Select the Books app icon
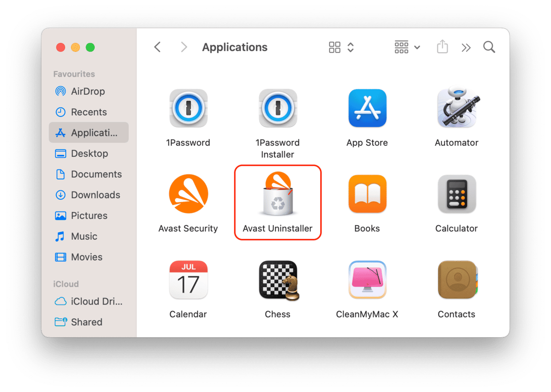Image resolution: width=551 pixels, height=392 pixels. (x=367, y=194)
